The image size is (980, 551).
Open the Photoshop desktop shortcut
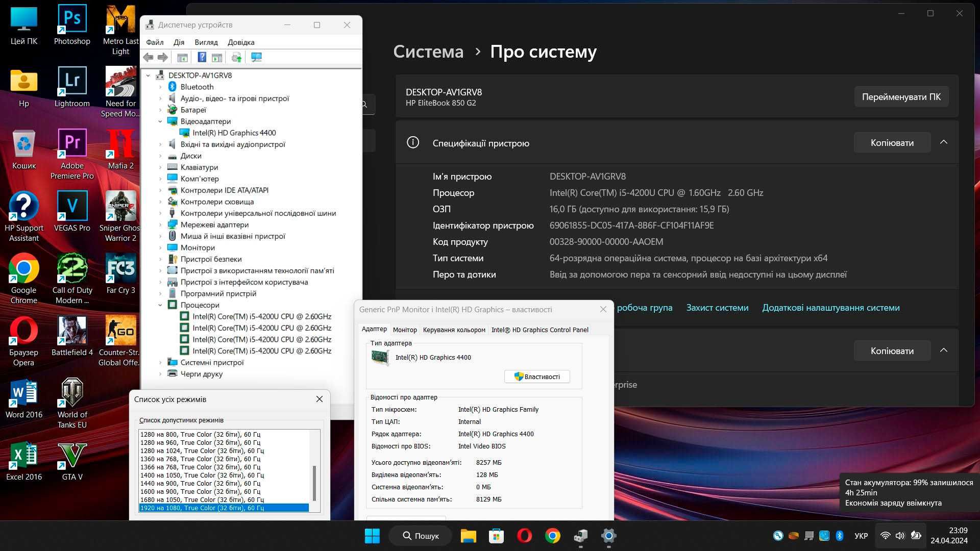[72, 26]
